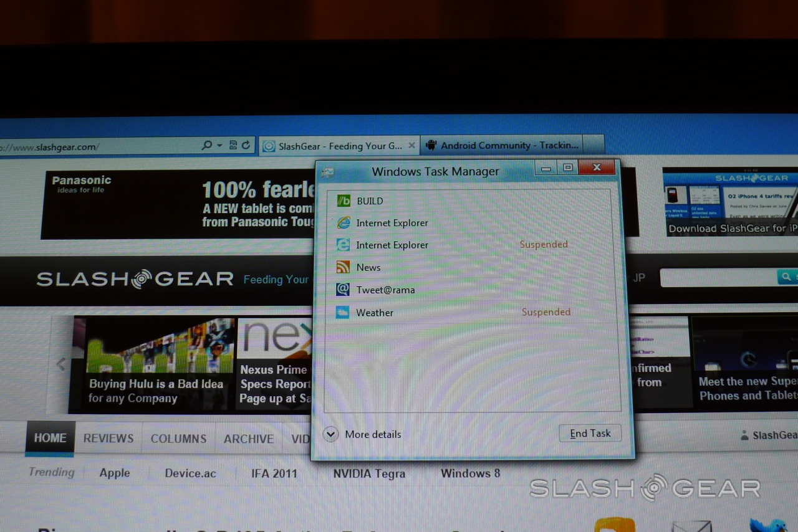The width and height of the screenshot is (798, 532).
Task: Open the Panasonic tablet banner ad
Action: [178, 204]
